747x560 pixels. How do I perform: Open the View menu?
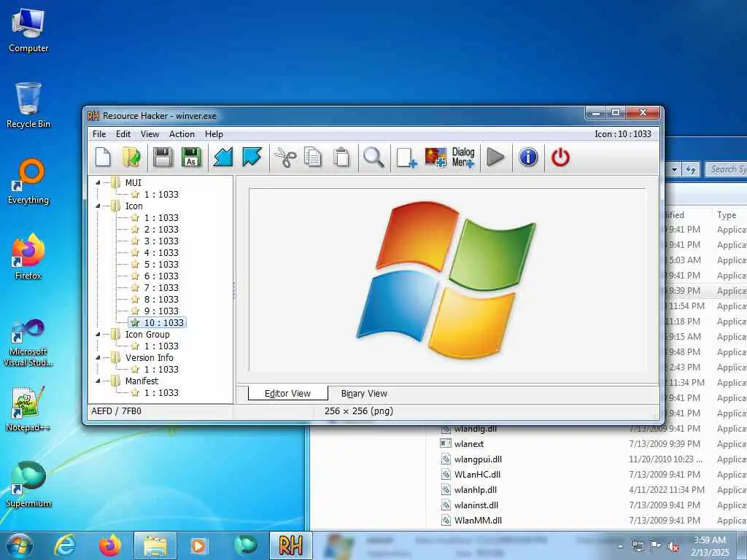pos(150,134)
